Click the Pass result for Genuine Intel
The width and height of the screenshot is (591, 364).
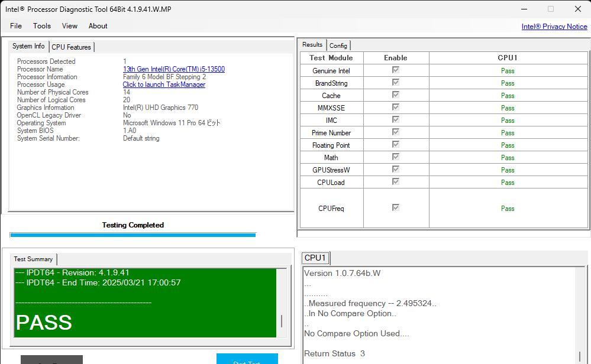(x=508, y=71)
